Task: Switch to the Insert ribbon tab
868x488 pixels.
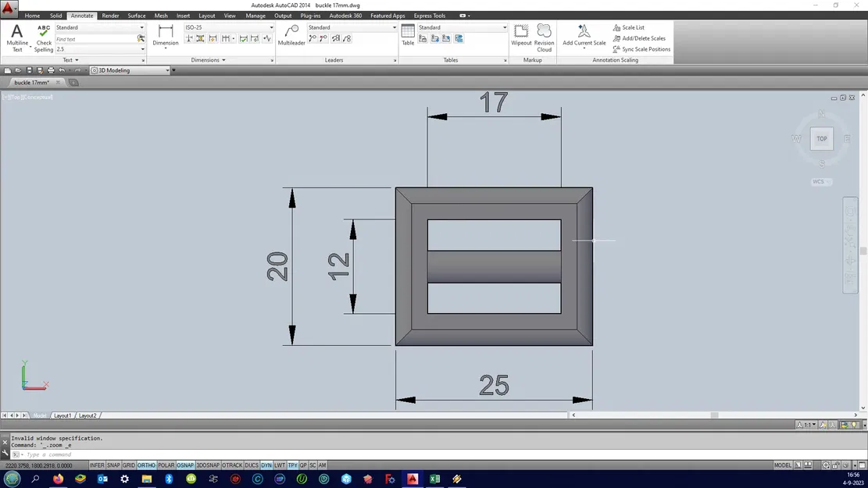Action: [x=184, y=16]
